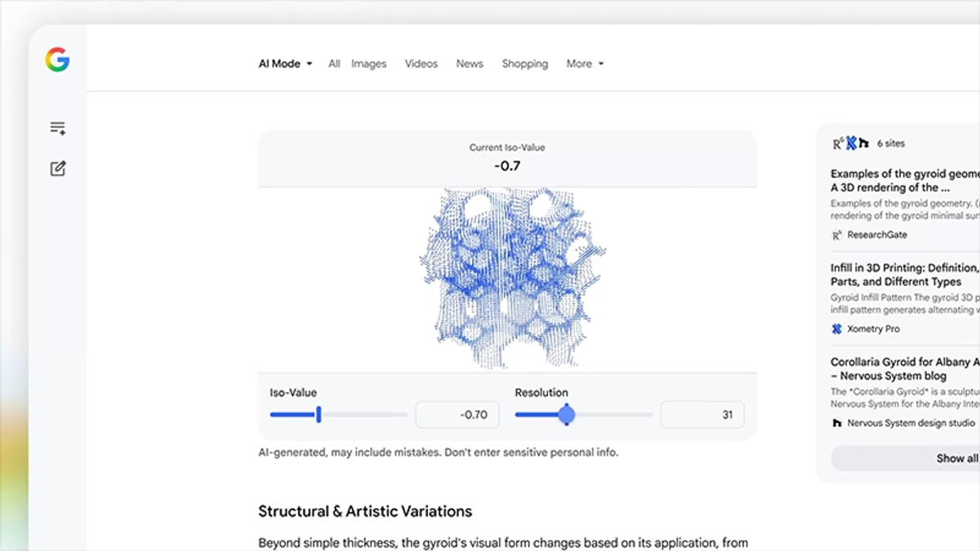
Task: Click the Nervous System design studio icon
Action: (836, 423)
